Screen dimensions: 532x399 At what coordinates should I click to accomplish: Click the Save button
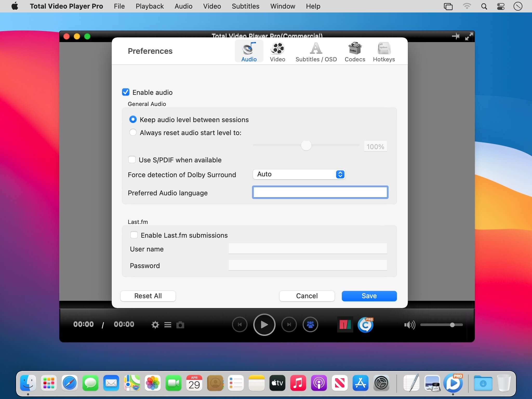369,296
